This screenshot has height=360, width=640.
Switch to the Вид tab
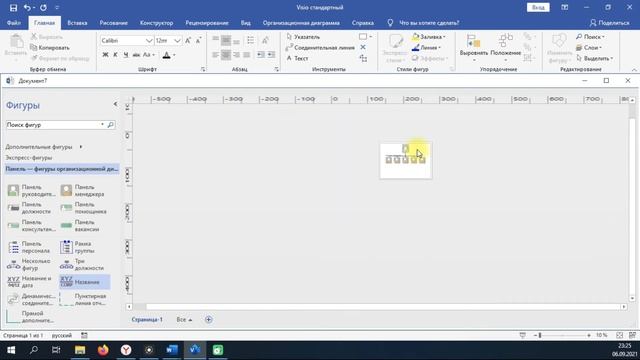click(245, 23)
